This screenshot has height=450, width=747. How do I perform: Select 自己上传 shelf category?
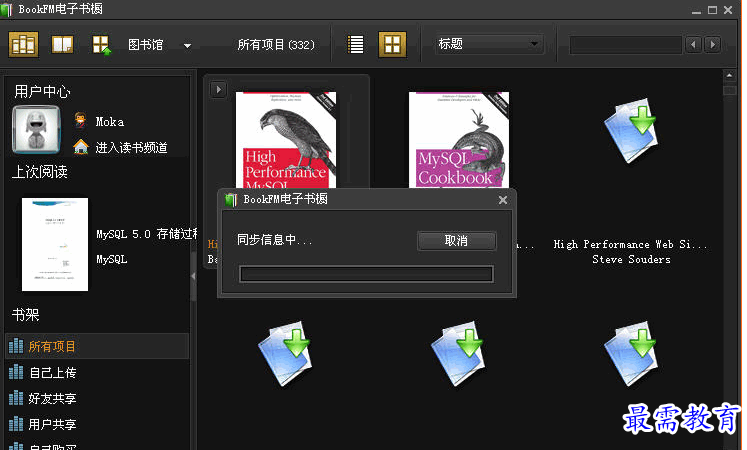(x=52, y=372)
